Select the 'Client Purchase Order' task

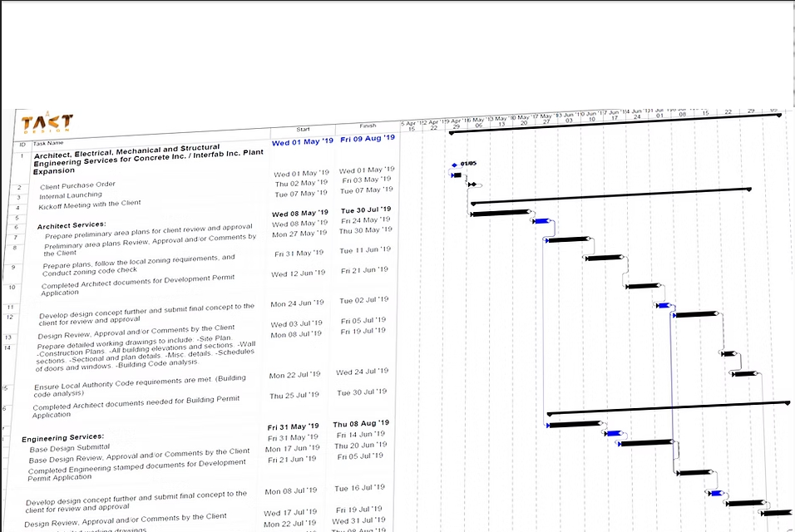(77, 185)
